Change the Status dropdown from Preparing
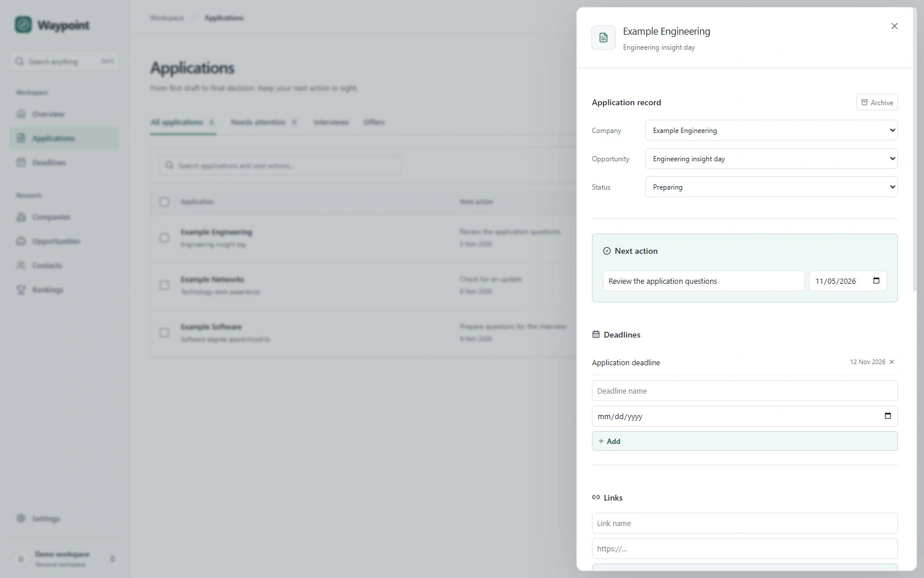 (771, 187)
